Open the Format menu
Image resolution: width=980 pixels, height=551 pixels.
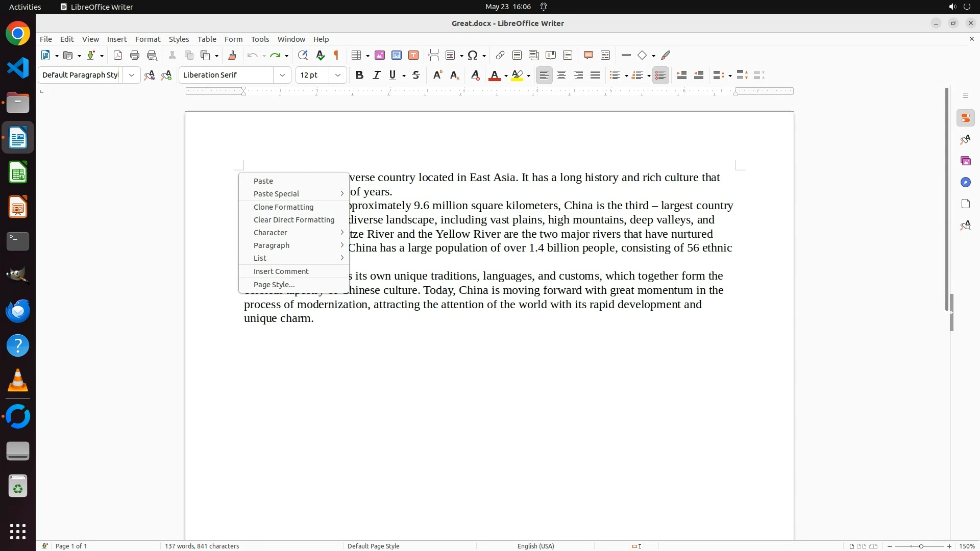(148, 39)
